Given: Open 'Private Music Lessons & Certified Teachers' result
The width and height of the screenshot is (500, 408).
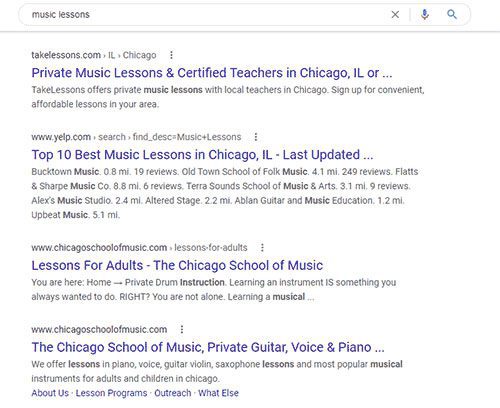Looking at the screenshot, I should pyautogui.click(x=212, y=73).
